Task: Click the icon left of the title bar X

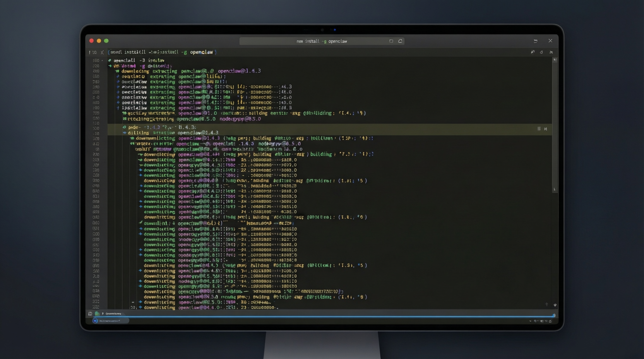Action: click(536, 41)
